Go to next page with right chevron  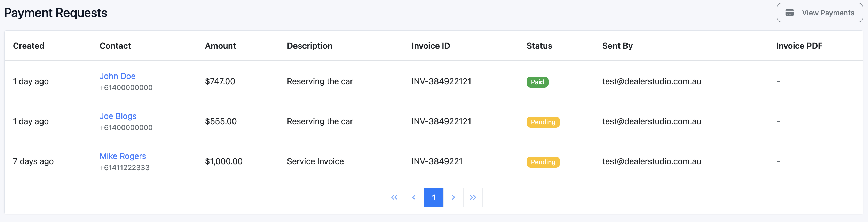pos(453,197)
